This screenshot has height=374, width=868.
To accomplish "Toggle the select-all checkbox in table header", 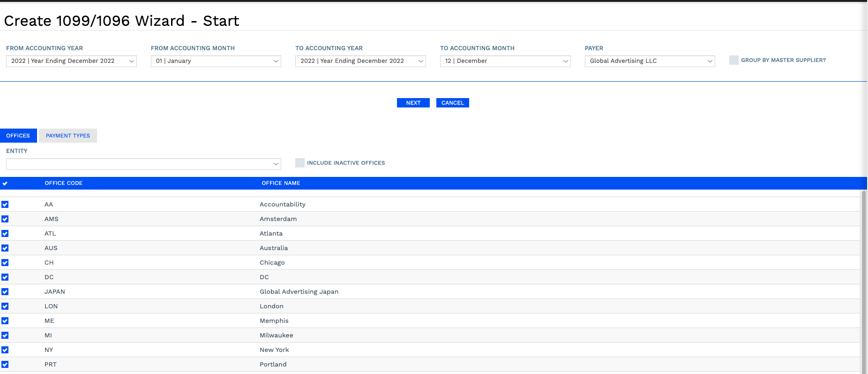I will click(x=5, y=183).
